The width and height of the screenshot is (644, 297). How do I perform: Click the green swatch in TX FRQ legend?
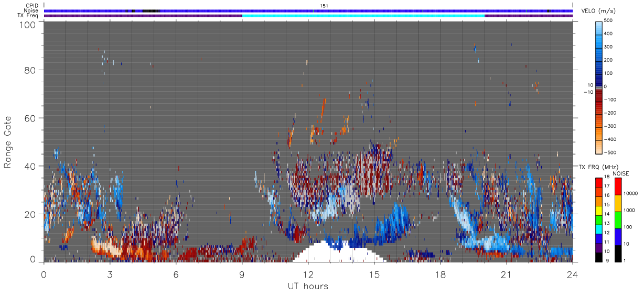(x=598, y=219)
